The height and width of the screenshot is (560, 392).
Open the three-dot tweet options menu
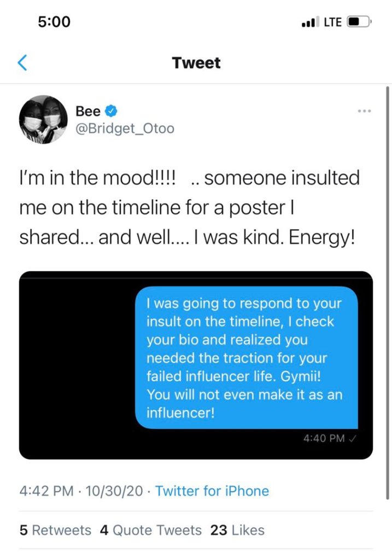click(x=365, y=111)
